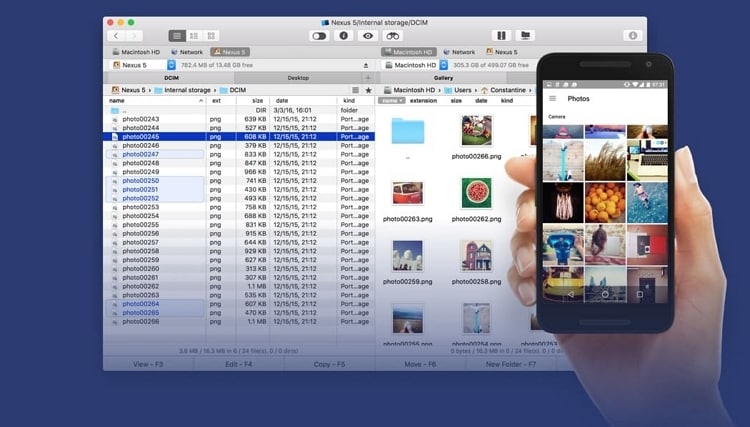Click the View - F3 button
This screenshot has width=750, height=427.
148,364
